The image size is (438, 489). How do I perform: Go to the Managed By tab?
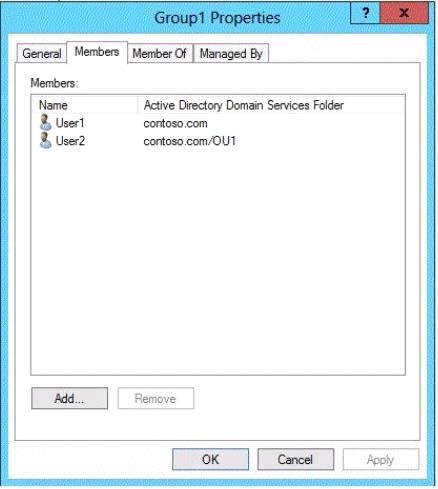coord(231,53)
